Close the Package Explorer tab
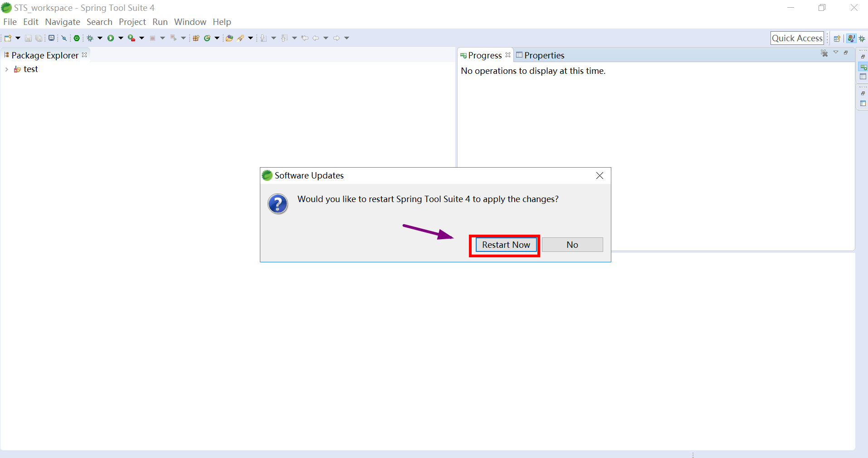 84,55
